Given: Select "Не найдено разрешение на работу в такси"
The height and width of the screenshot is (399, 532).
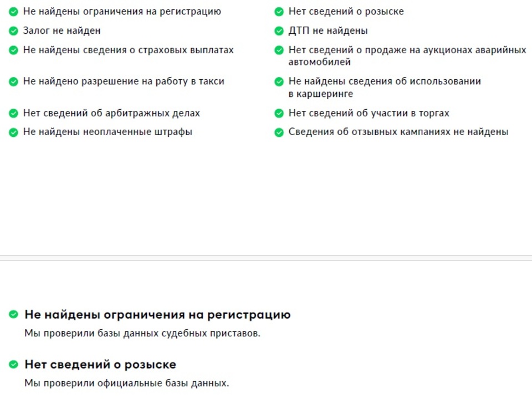Looking at the screenshot, I should tap(124, 81).
